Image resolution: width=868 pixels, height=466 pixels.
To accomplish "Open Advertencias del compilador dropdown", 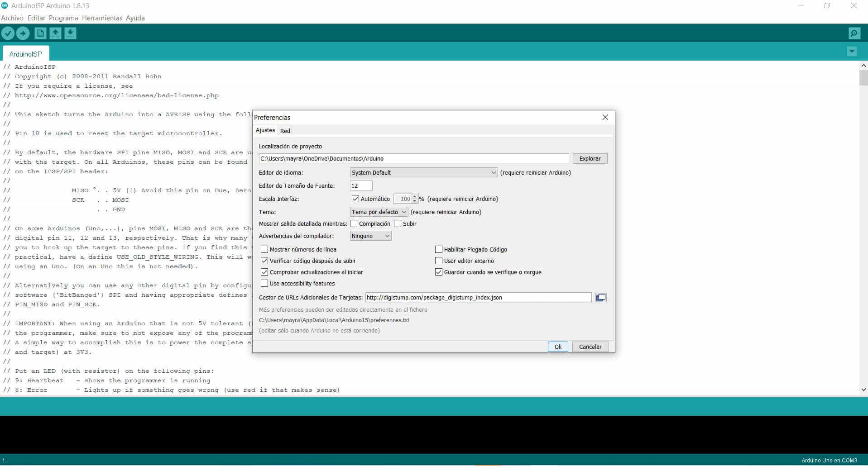I will pyautogui.click(x=370, y=236).
